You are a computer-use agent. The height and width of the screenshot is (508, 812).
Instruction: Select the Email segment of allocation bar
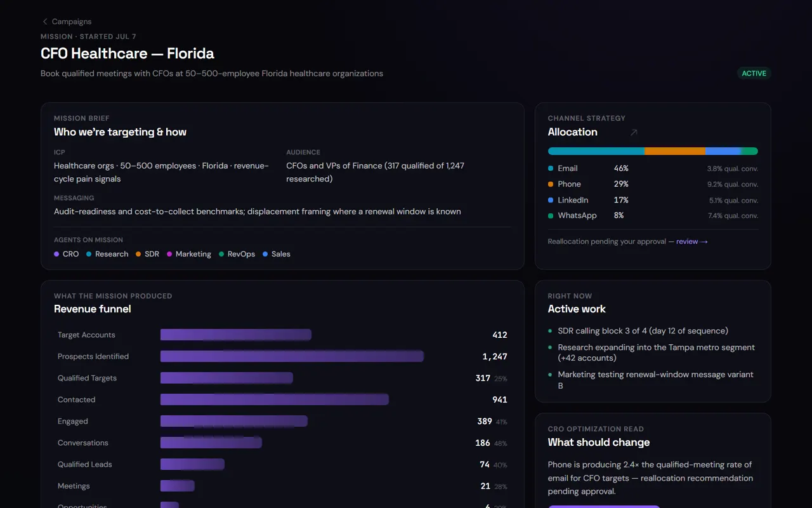click(x=596, y=151)
